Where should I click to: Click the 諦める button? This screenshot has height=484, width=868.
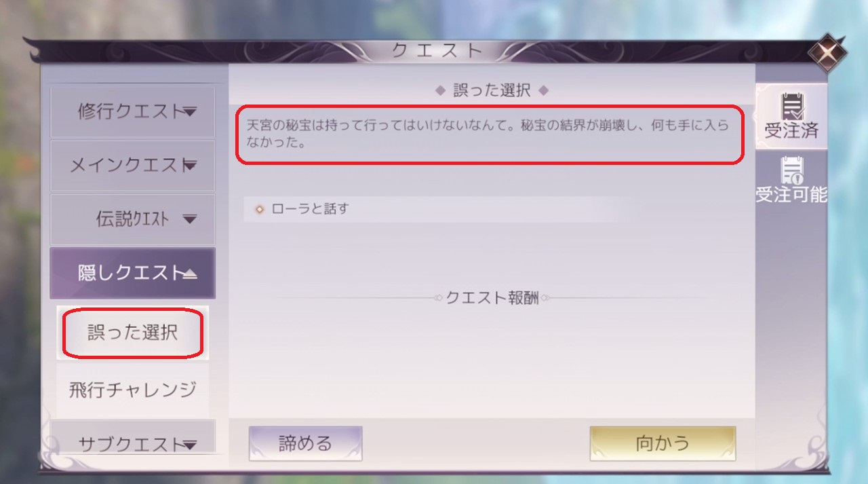click(x=305, y=443)
